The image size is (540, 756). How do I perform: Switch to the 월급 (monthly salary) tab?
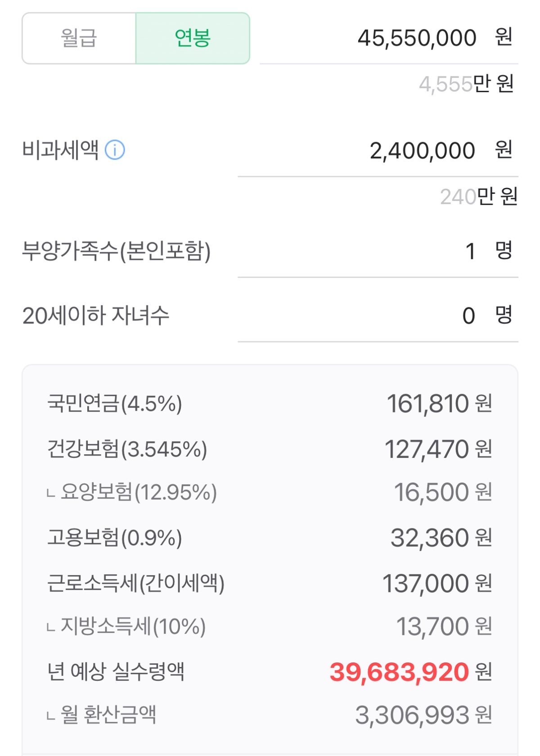point(79,38)
